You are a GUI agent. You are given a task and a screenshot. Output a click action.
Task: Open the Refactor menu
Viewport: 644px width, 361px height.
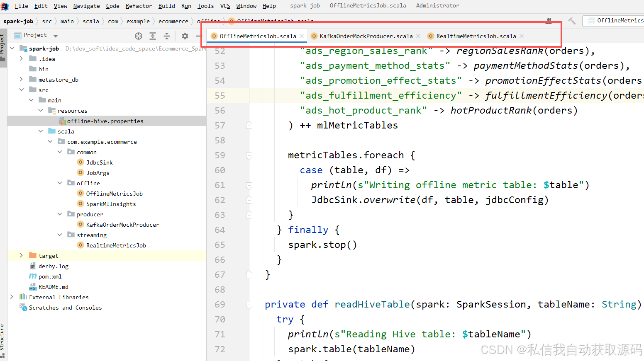(x=139, y=6)
